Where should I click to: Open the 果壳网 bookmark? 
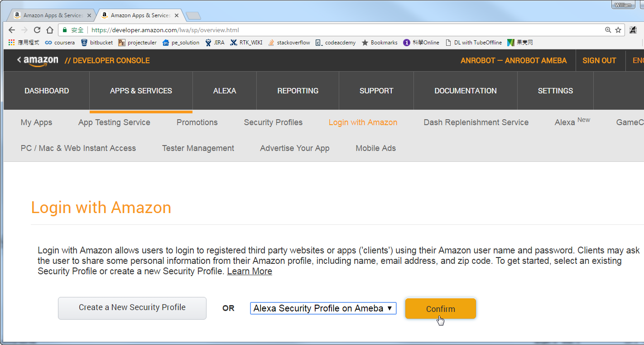click(520, 43)
